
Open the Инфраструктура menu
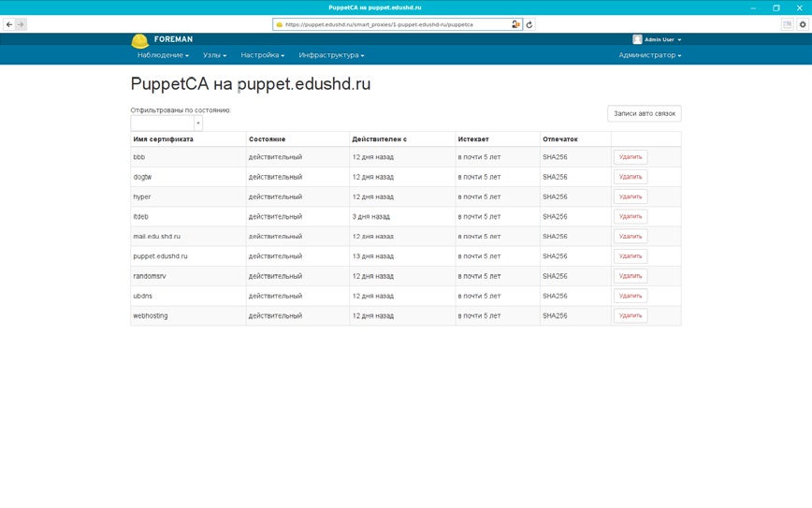[x=331, y=55]
